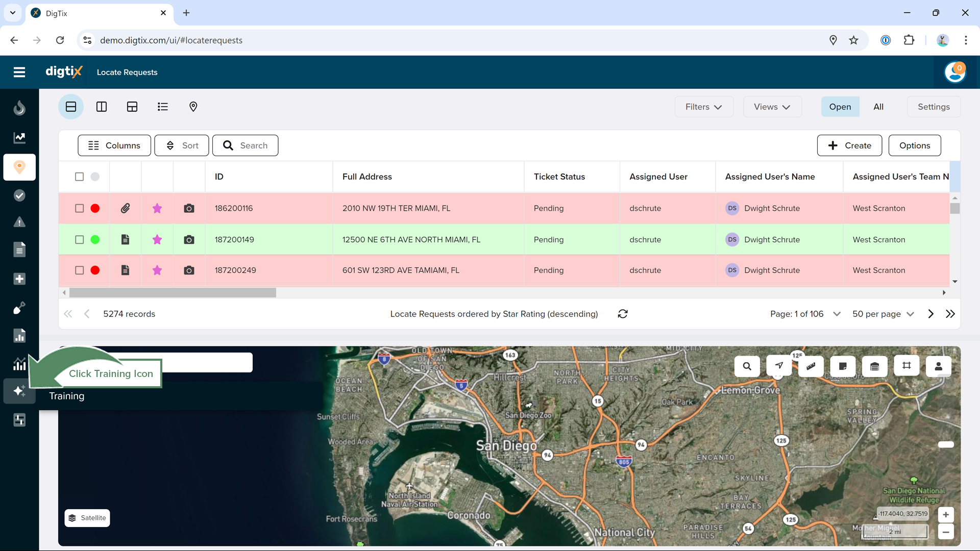Switch to the All tab
Image resolution: width=980 pixels, height=551 pixels.
(x=878, y=107)
